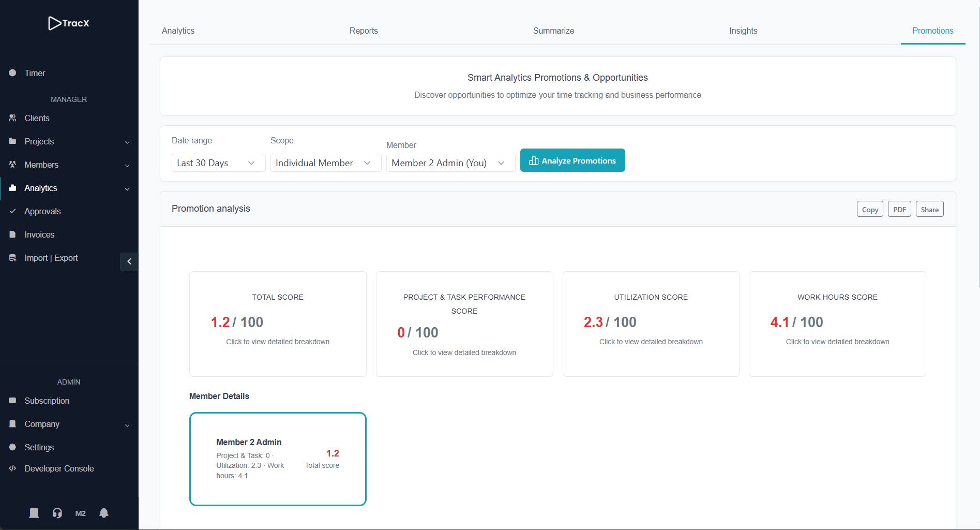Screen dimensions: 980x530
Task: Open the Utilization Score card
Action: [651, 324]
